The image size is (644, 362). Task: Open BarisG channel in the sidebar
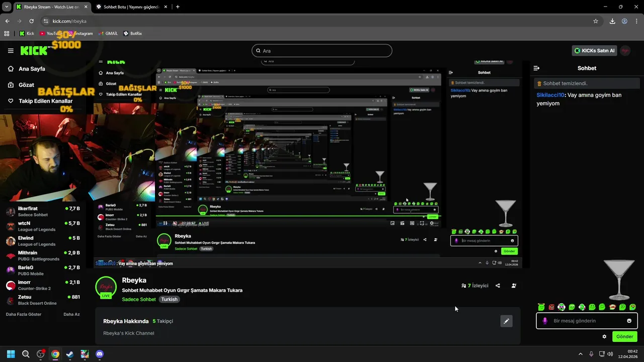[x=43, y=270]
